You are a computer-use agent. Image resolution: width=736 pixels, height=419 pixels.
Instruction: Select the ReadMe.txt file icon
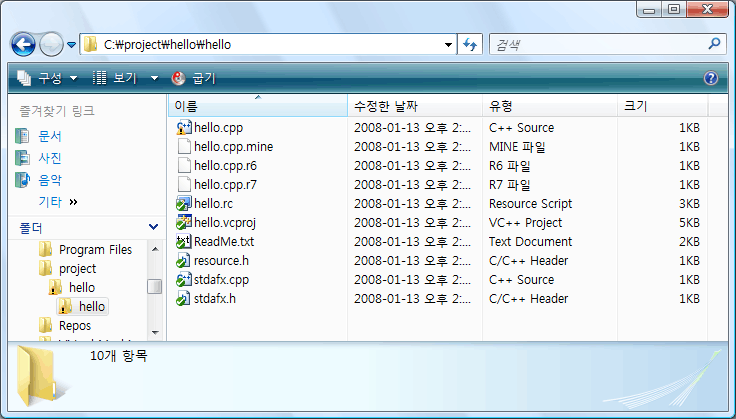[x=183, y=242]
